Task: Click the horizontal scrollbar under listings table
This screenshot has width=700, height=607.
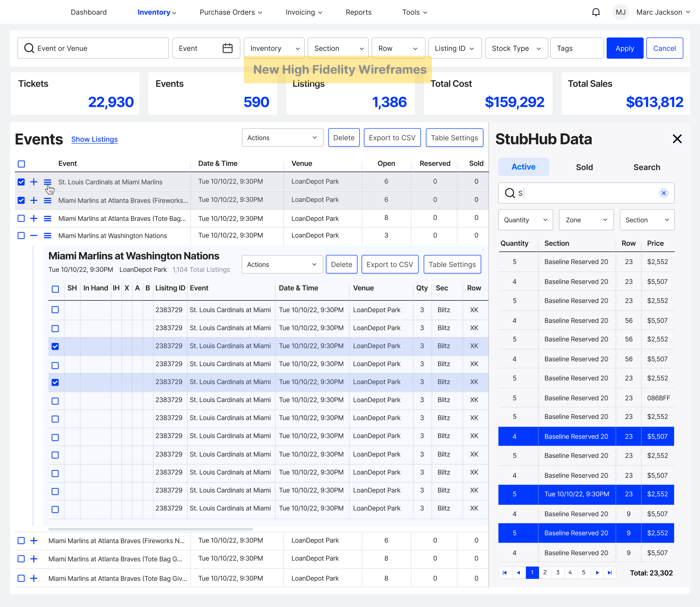Action: tap(150, 529)
